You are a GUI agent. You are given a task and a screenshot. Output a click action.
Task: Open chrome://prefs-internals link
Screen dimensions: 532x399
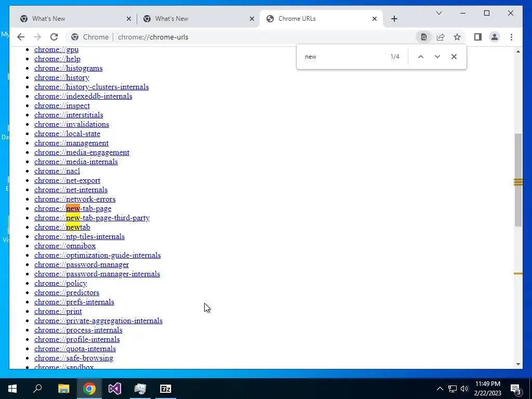(74, 302)
